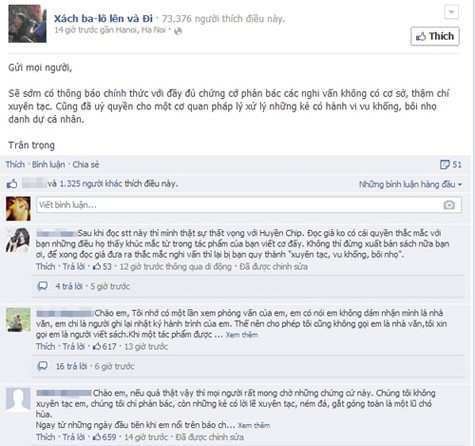Open the post options dropdown arrow
Image resolution: width=475 pixels, height=446 pixels.
[x=451, y=12]
